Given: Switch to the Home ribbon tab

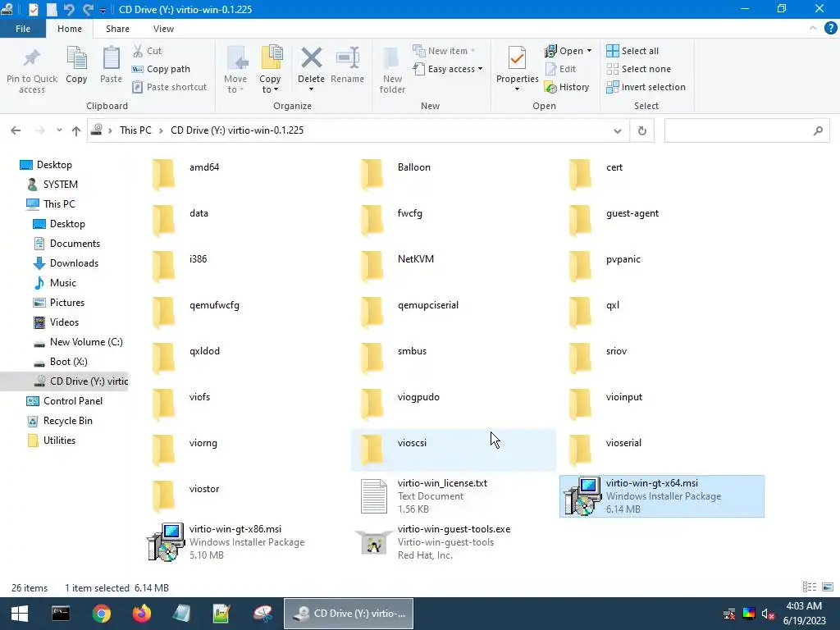Looking at the screenshot, I should tap(70, 29).
